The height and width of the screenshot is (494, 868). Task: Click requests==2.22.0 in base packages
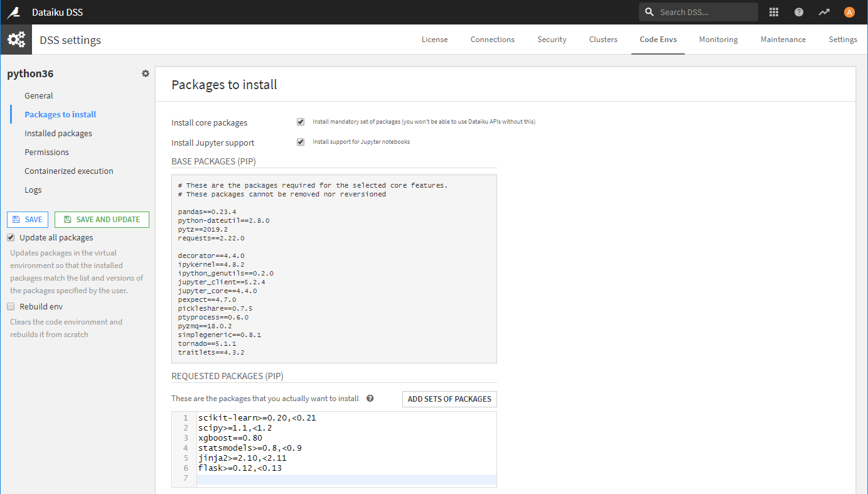(x=211, y=238)
